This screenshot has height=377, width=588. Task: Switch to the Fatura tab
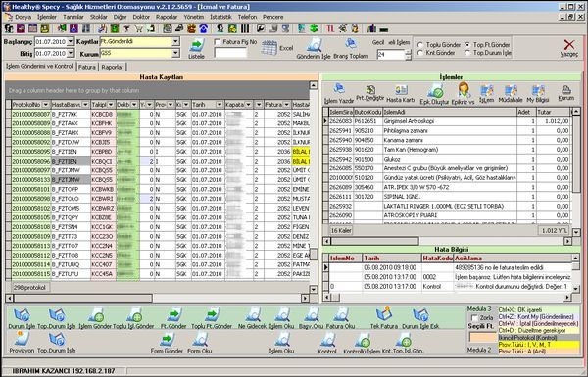87,68
